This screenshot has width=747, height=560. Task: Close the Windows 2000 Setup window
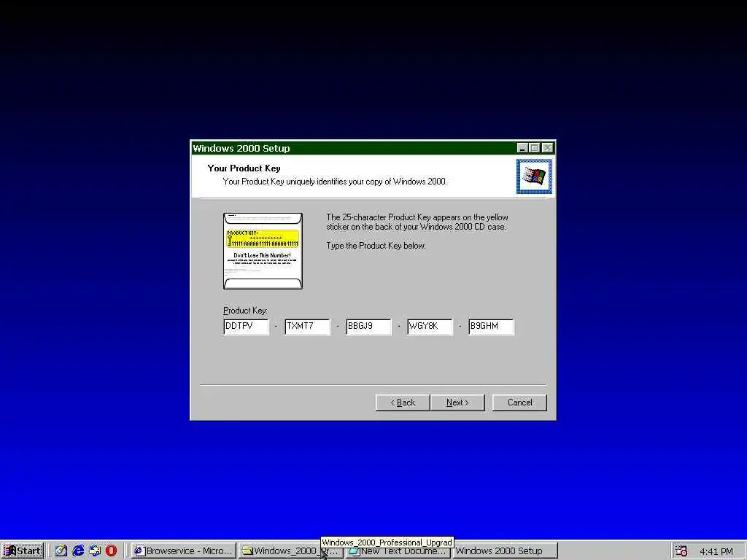tap(548, 148)
